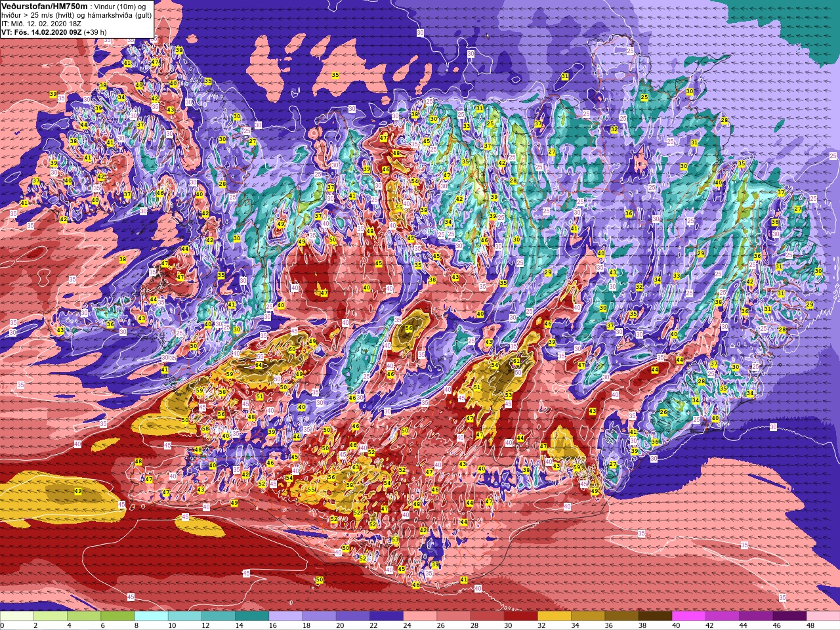Select the dark teal 14–16 scale swatch
840x630 pixels.
(251, 616)
